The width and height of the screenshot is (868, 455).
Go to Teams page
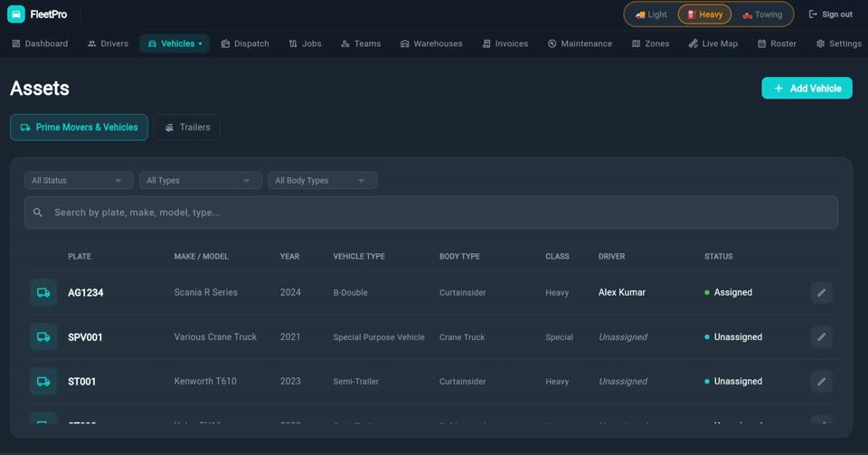coord(361,43)
